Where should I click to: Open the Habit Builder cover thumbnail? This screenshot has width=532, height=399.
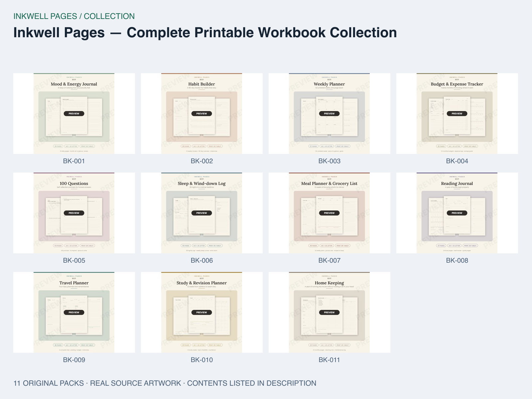201,113
